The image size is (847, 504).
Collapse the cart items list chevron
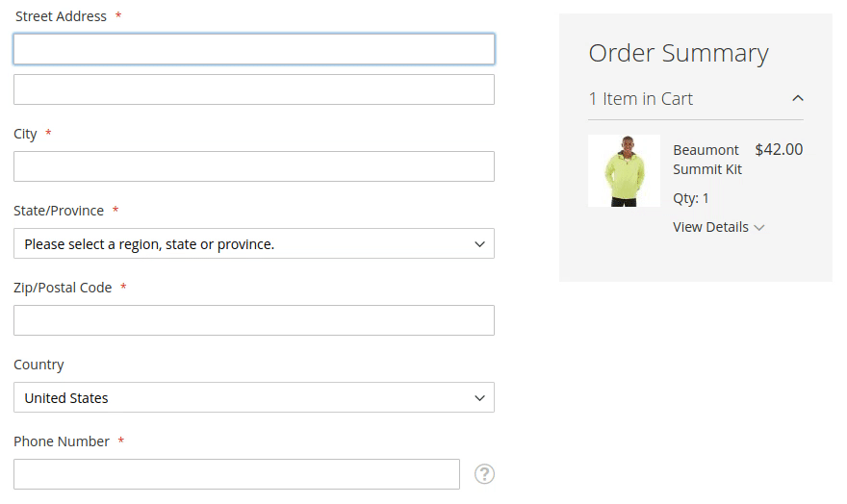(797, 98)
